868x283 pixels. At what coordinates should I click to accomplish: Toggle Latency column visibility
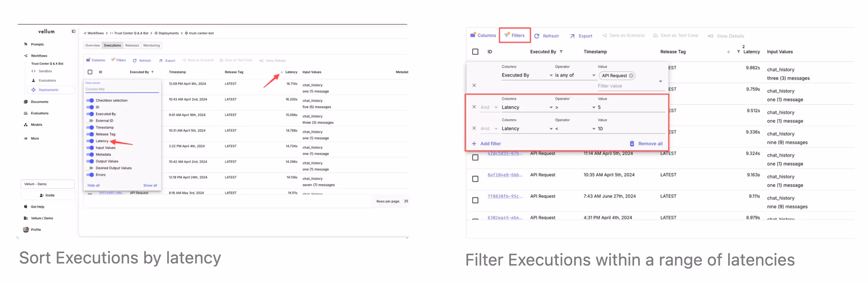[90, 141]
